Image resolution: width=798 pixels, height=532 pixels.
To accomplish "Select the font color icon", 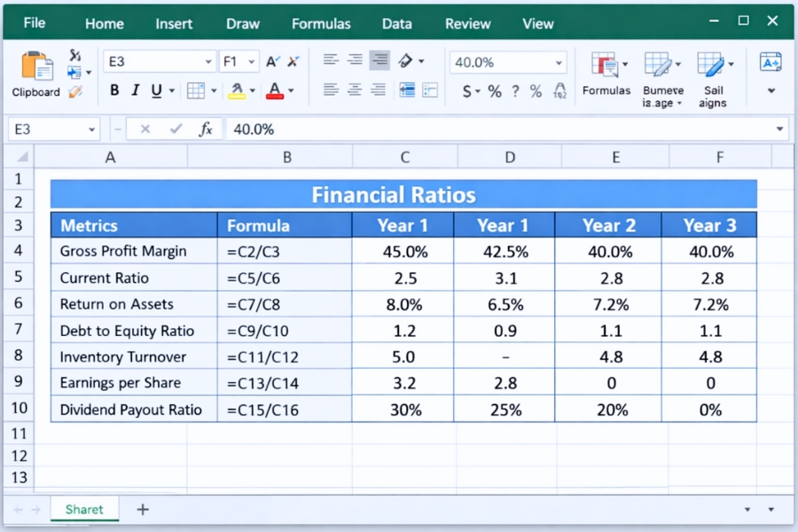I will 275,90.
